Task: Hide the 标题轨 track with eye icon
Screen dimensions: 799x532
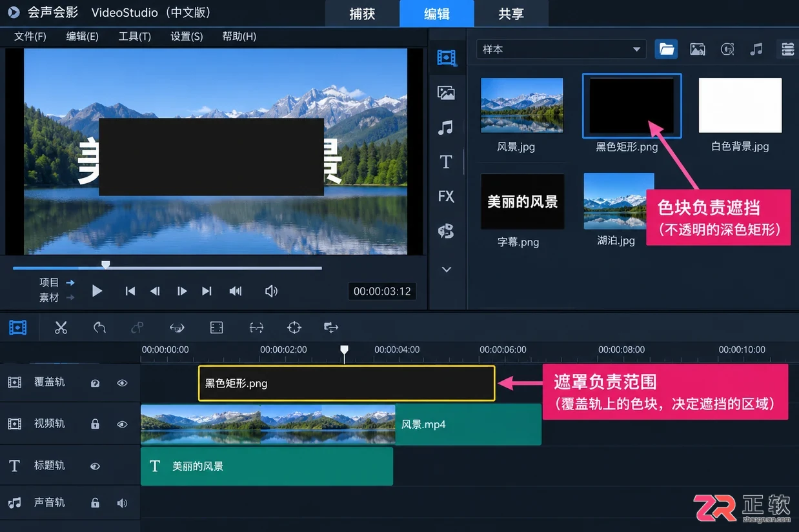Action: point(96,466)
